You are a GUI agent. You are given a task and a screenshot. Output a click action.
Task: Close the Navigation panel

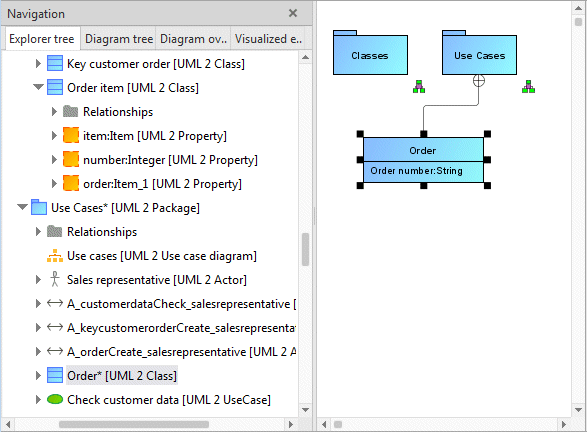pos(293,13)
